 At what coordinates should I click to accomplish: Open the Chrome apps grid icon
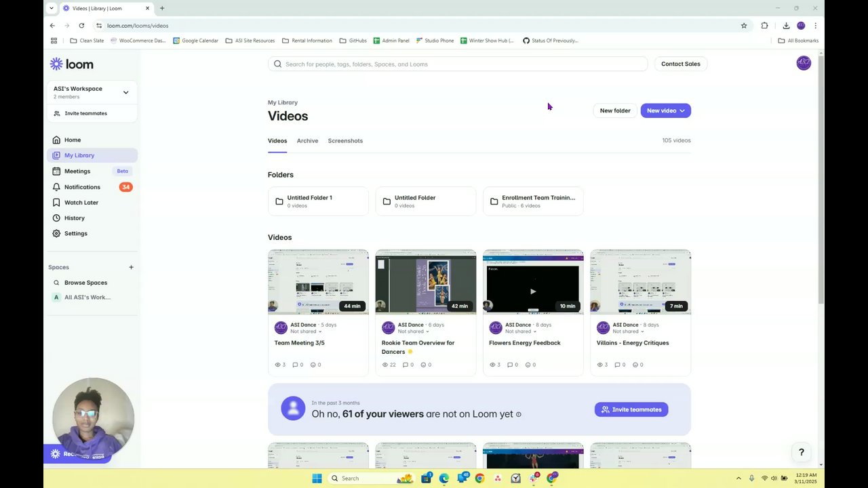[x=54, y=41]
